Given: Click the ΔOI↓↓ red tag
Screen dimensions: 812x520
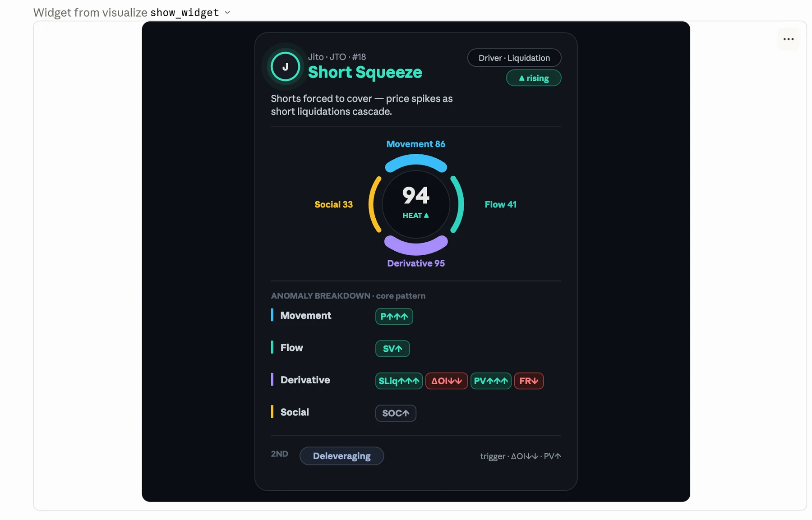Looking at the screenshot, I should 446,381.
